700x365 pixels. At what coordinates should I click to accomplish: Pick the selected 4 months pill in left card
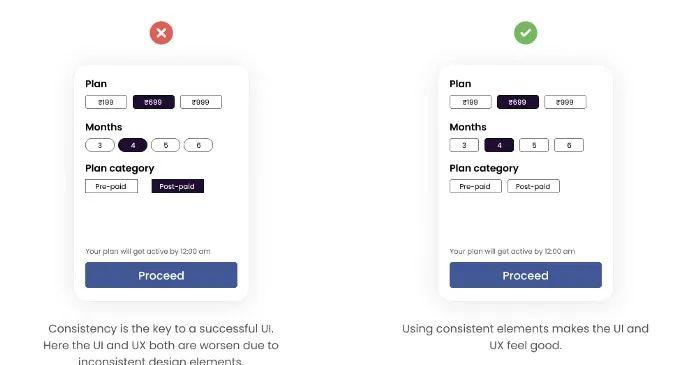pyautogui.click(x=133, y=145)
